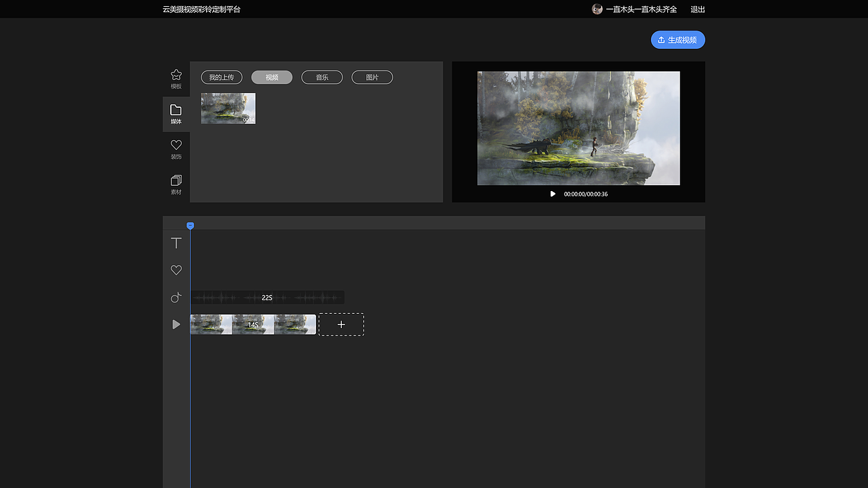Switch to the 我的上传 tab

click(x=222, y=77)
